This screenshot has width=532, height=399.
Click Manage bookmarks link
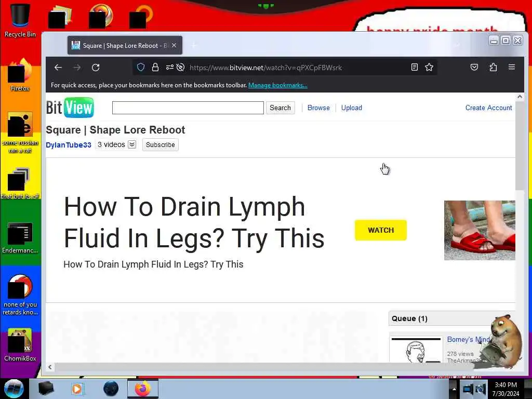coord(278,85)
